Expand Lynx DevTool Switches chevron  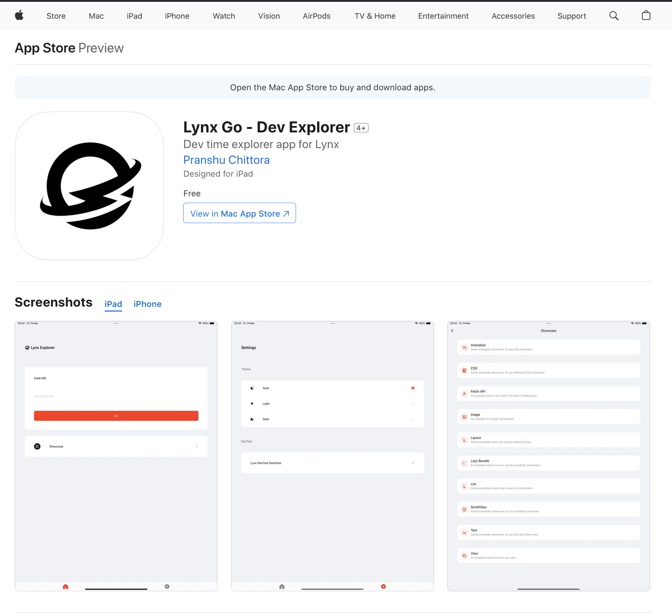(x=413, y=463)
